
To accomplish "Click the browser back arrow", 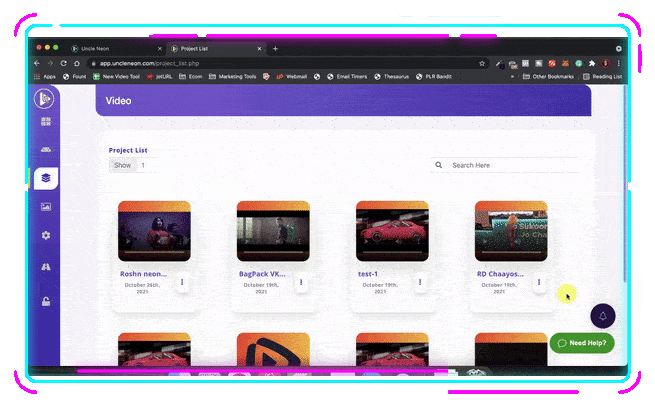I will [x=37, y=63].
